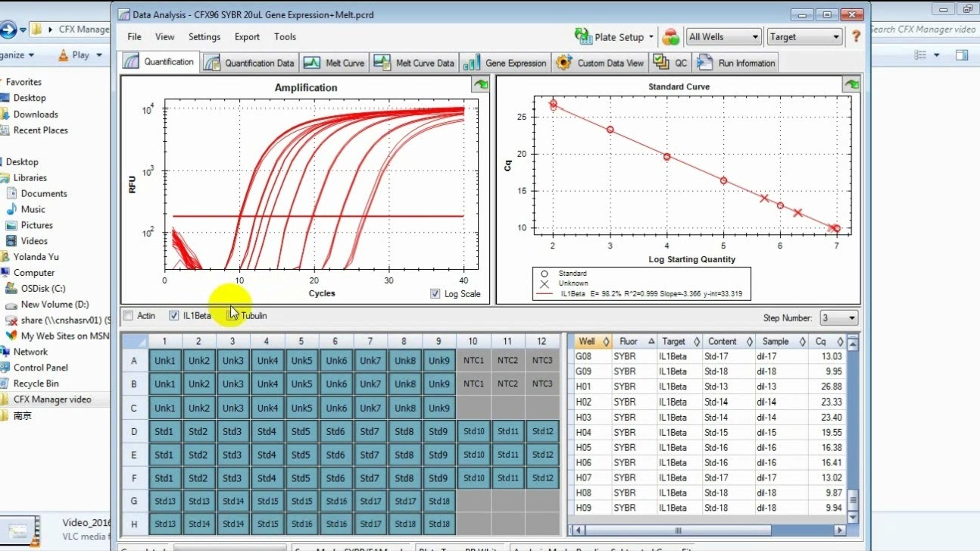The height and width of the screenshot is (551, 980).
Task: Select the H04 row in results table
Action: [x=708, y=432]
